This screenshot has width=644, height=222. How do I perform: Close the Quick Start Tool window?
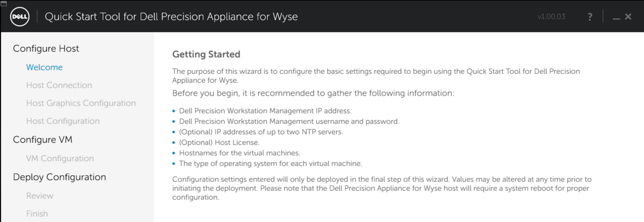point(628,17)
